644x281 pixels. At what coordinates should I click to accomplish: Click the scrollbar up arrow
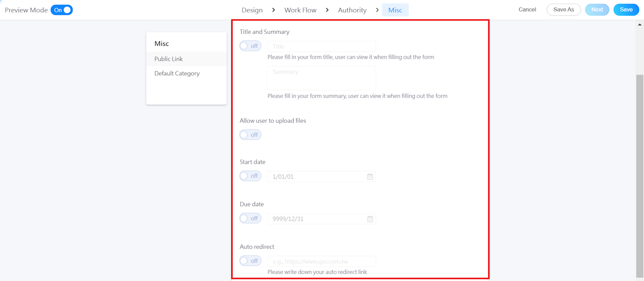click(640, 25)
